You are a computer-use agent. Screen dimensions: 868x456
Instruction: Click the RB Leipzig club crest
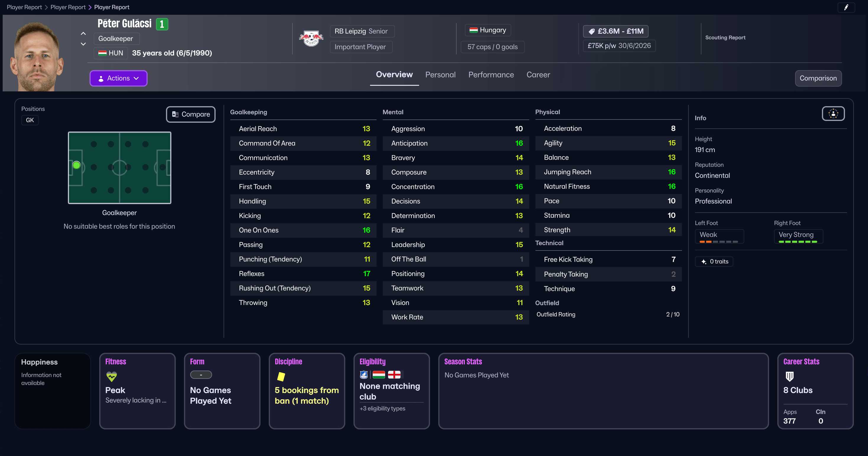click(x=311, y=38)
